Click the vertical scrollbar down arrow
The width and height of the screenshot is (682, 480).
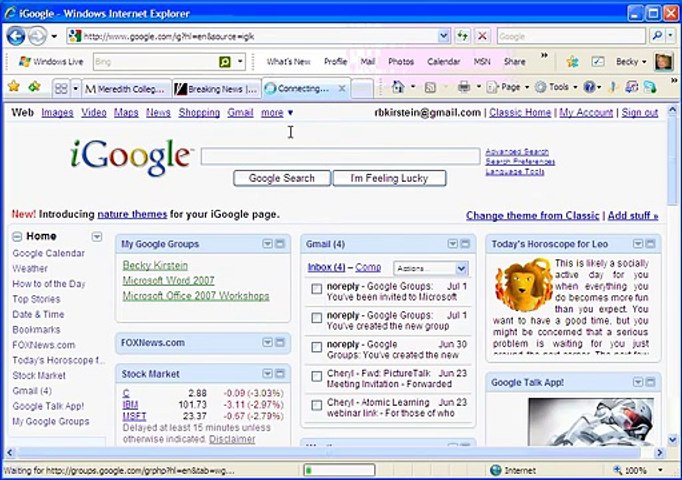tap(672, 440)
